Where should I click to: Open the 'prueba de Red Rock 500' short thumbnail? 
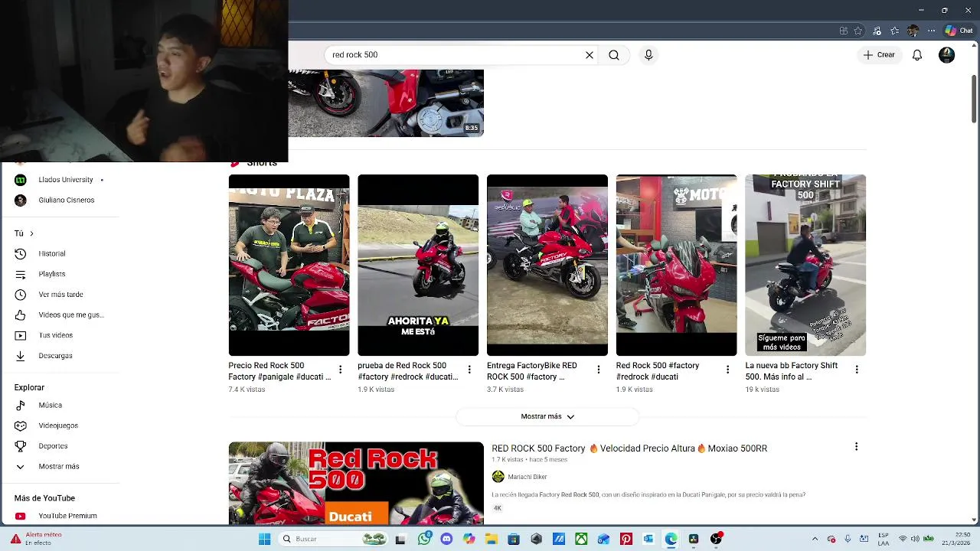(x=418, y=265)
